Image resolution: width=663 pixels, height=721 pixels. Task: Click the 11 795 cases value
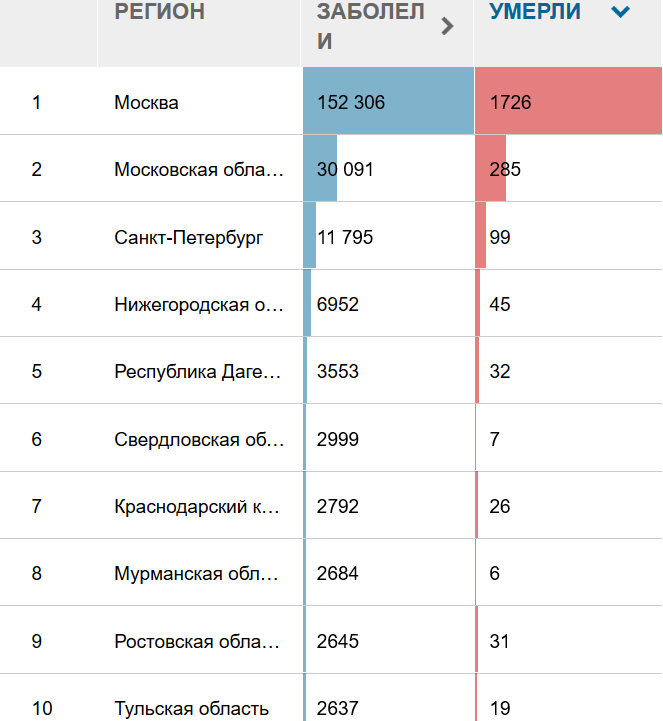345,237
